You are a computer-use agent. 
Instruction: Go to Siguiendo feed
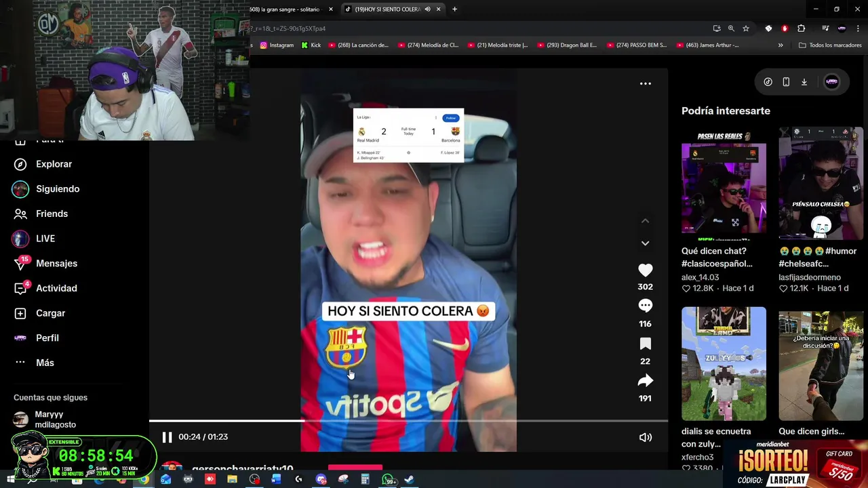click(x=46, y=189)
